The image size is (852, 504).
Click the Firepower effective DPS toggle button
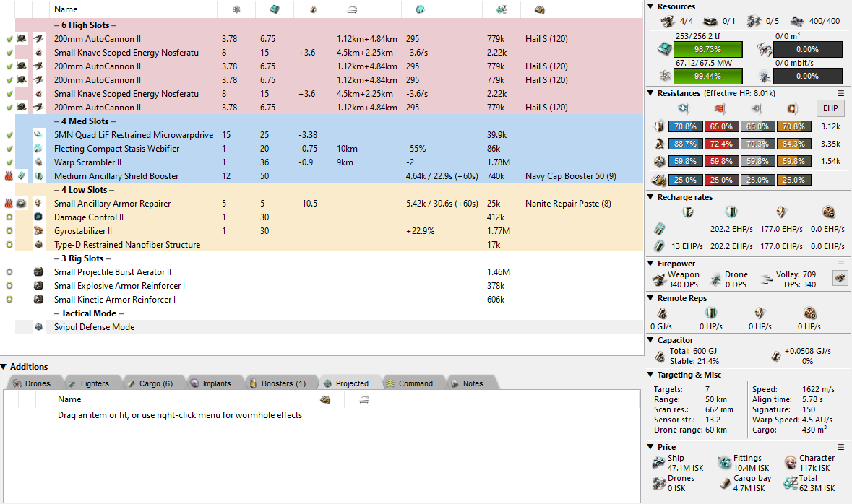coord(840,278)
